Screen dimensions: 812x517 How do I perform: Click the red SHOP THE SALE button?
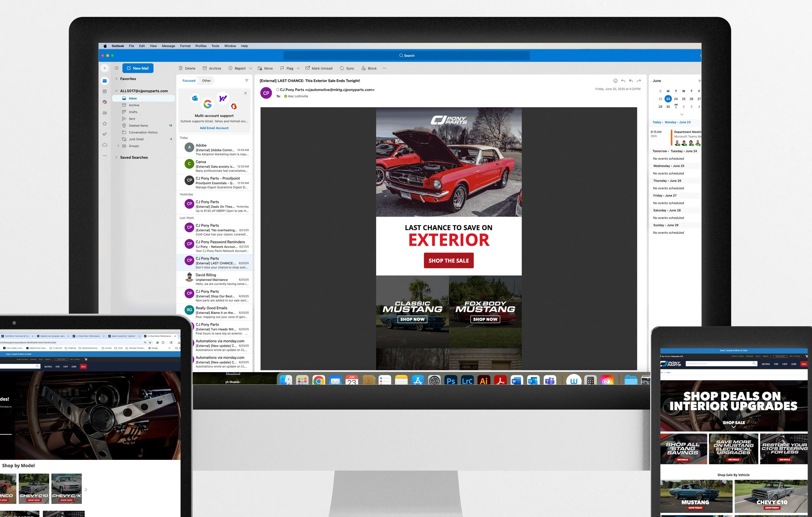pyautogui.click(x=449, y=261)
